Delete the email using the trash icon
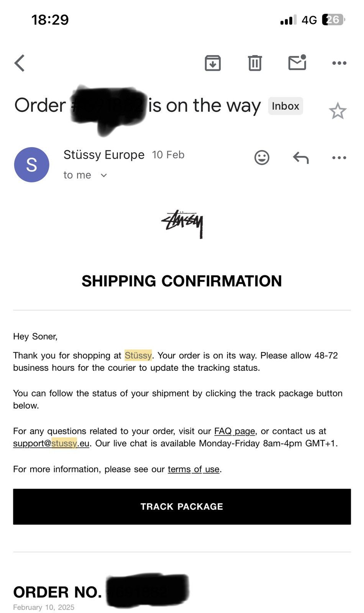The width and height of the screenshot is (364, 613). (255, 63)
